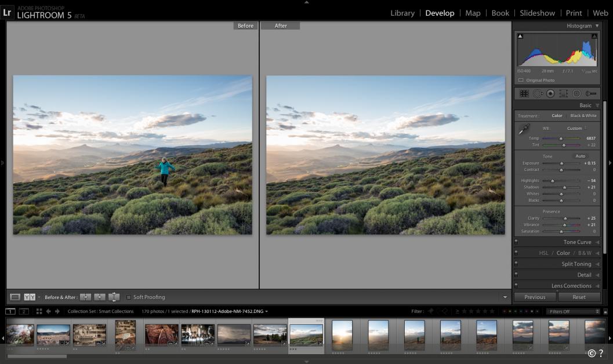613x364 pixels.
Task: Adjust the Temp slider handle
Action: click(x=561, y=139)
